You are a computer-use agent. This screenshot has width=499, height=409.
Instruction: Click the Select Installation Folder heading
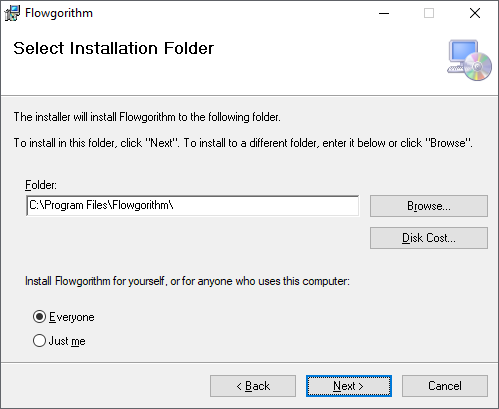pyautogui.click(x=114, y=48)
